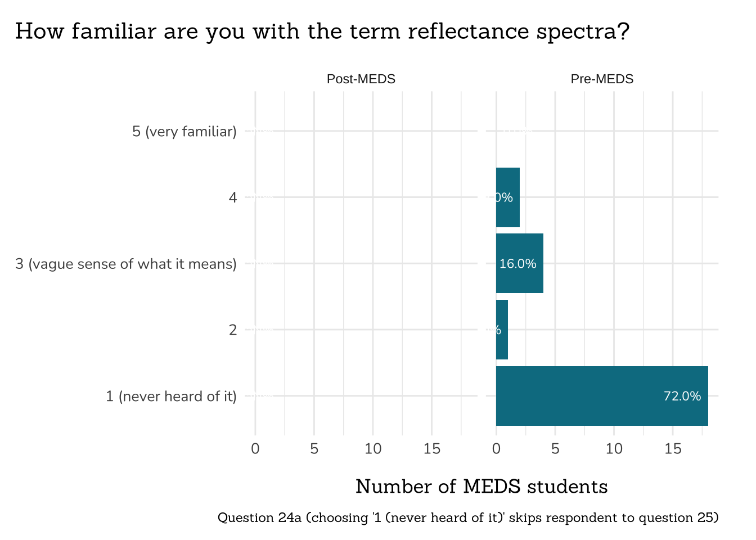
Task: Click the Question 24a caption text
Action: coord(468,517)
